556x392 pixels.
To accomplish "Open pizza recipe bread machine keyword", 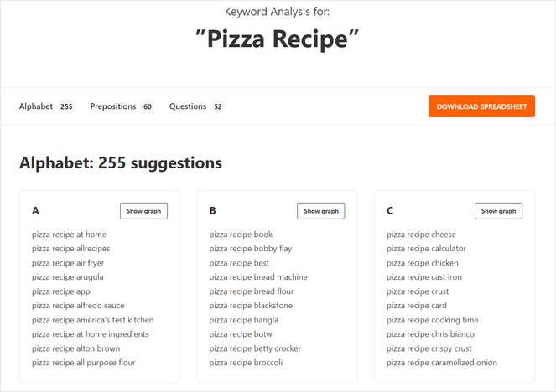I will [258, 277].
